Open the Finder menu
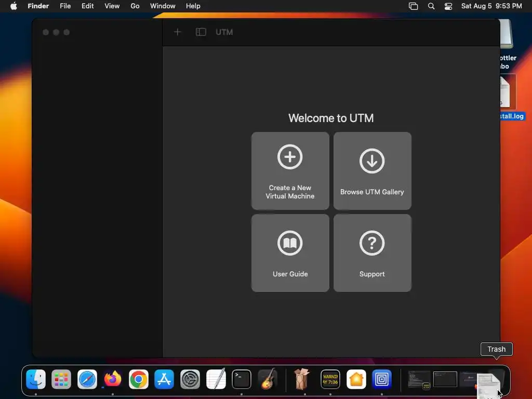 tap(38, 6)
